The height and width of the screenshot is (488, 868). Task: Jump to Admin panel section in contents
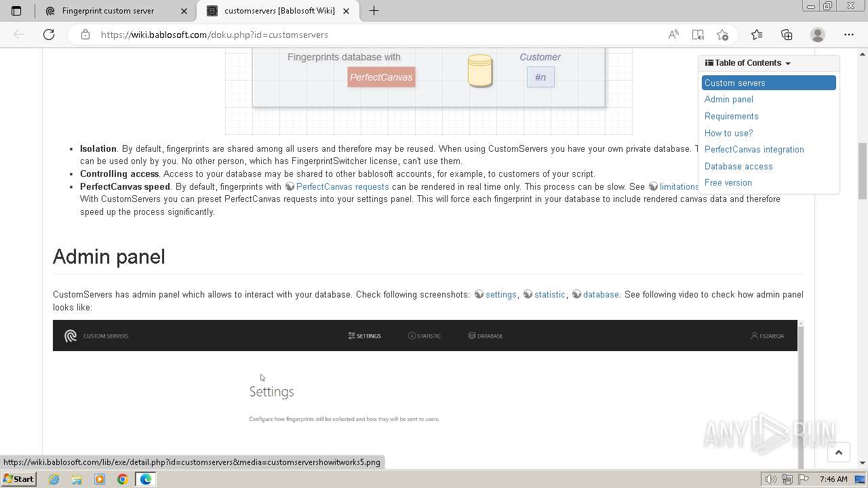[729, 100]
